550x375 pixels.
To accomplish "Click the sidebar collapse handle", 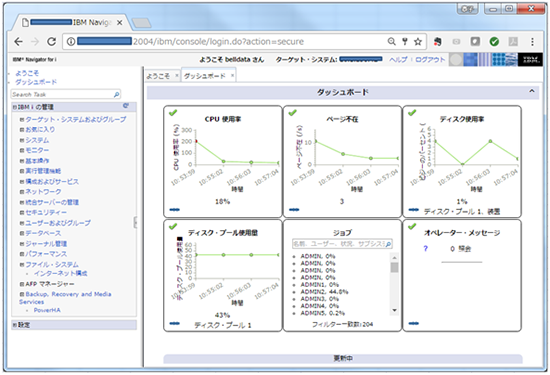I will [135, 222].
